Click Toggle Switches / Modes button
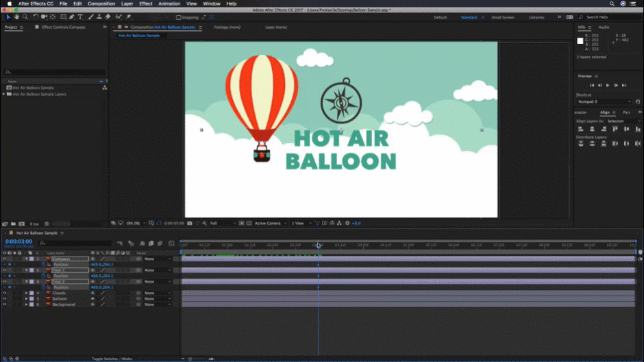Image resolution: width=644 pixels, height=362 pixels. (x=112, y=359)
